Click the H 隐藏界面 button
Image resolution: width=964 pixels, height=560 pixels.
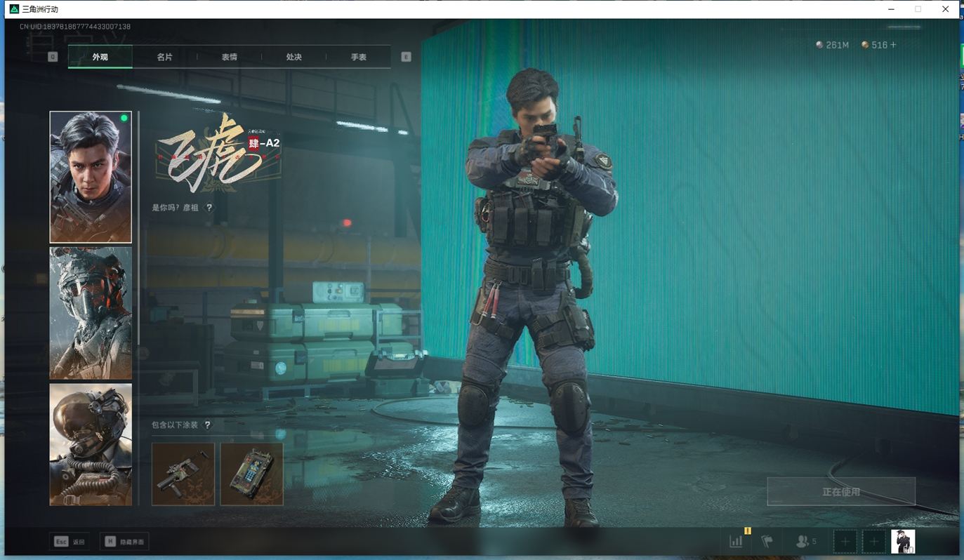(124, 542)
